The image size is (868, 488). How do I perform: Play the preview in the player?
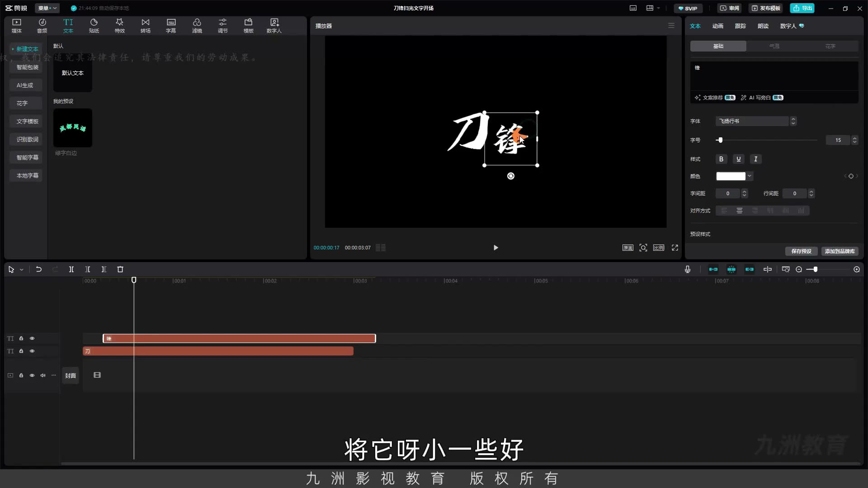pyautogui.click(x=496, y=248)
